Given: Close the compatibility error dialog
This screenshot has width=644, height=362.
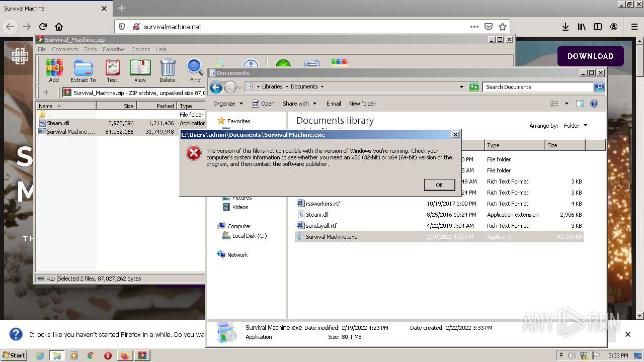Looking at the screenshot, I should (455, 135).
